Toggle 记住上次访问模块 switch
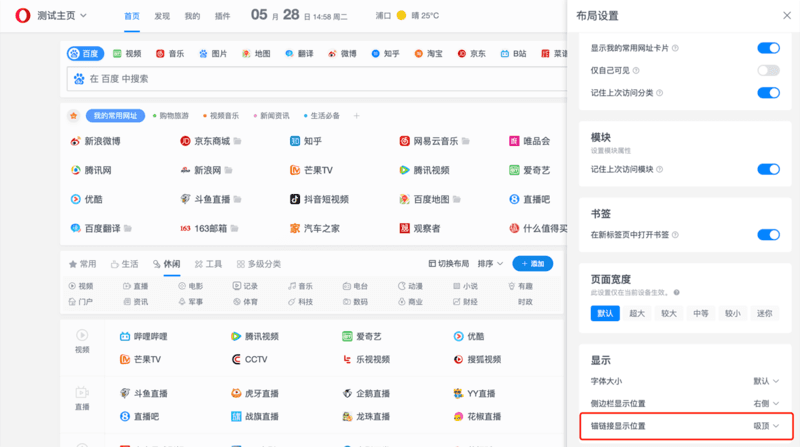The width and height of the screenshot is (800, 447). pyautogui.click(x=768, y=169)
